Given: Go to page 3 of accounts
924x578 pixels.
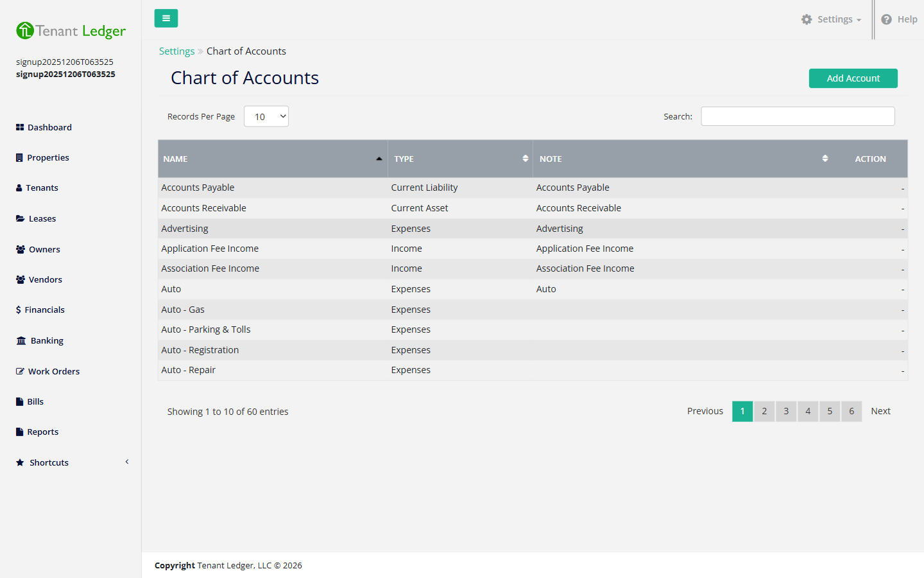Looking at the screenshot, I should pyautogui.click(x=786, y=411).
